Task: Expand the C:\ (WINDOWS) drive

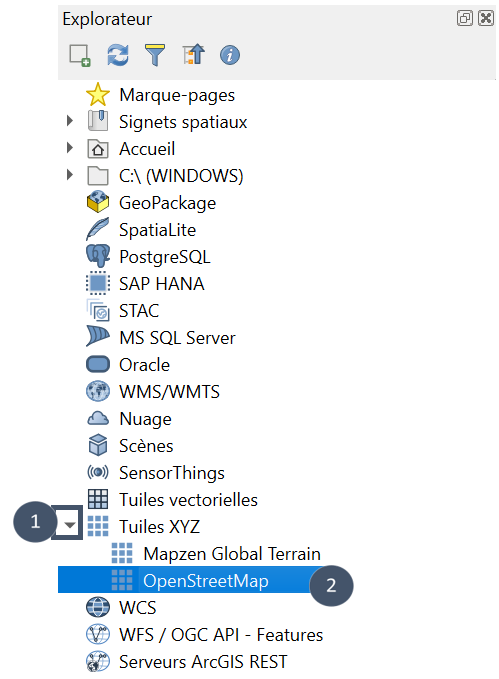Action: click(x=70, y=175)
